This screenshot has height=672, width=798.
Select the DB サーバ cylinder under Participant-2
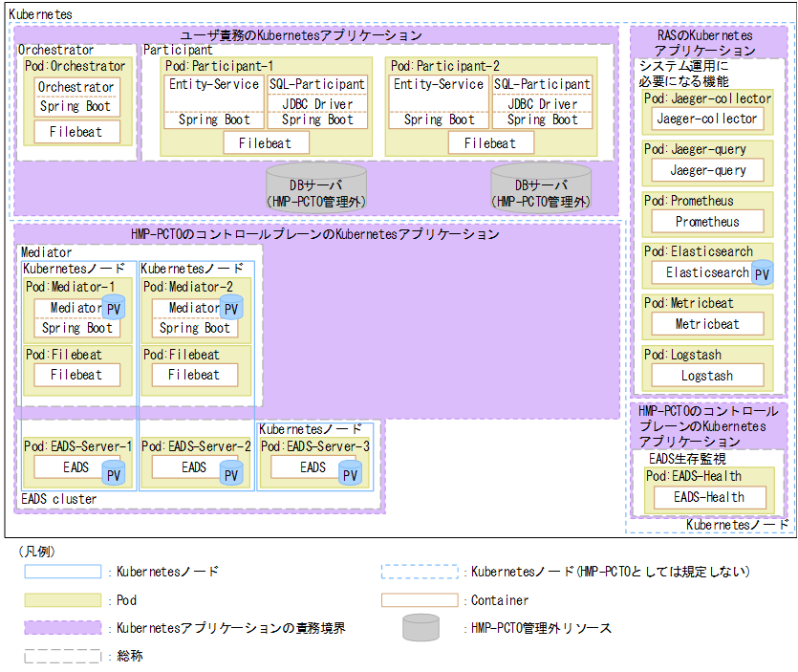[541, 187]
